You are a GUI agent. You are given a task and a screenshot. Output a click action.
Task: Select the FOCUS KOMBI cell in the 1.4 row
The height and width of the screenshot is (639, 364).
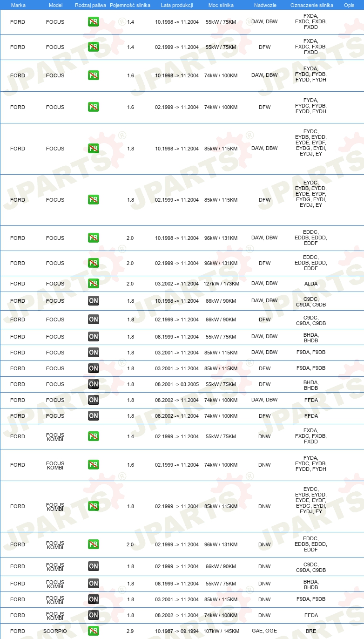tap(55, 436)
